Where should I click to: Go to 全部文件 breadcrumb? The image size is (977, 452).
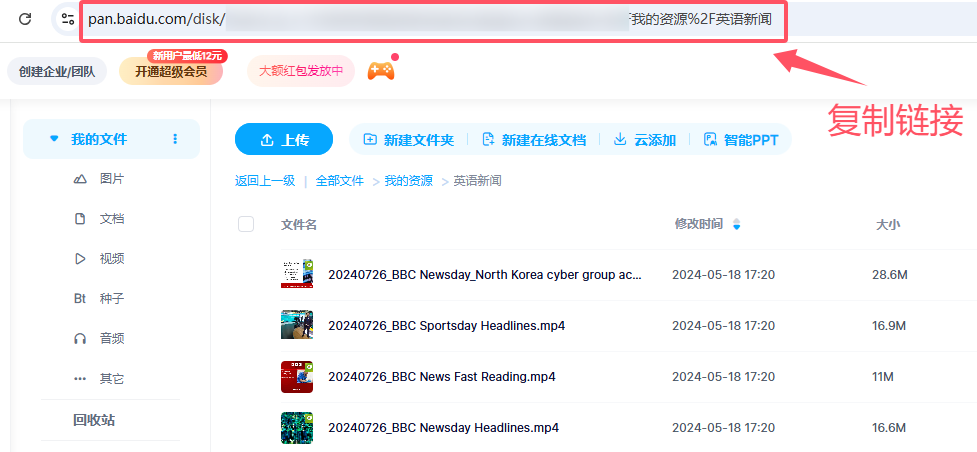coord(340,181)
